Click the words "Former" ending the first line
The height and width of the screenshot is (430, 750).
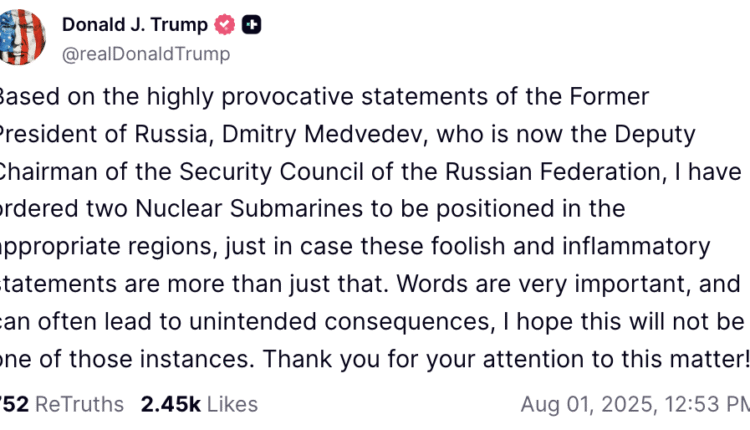(611, 97)
